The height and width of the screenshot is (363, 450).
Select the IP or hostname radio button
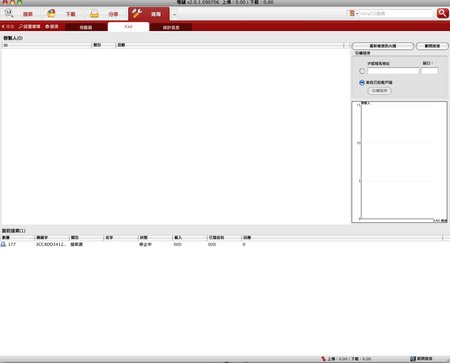coord(362,71)
